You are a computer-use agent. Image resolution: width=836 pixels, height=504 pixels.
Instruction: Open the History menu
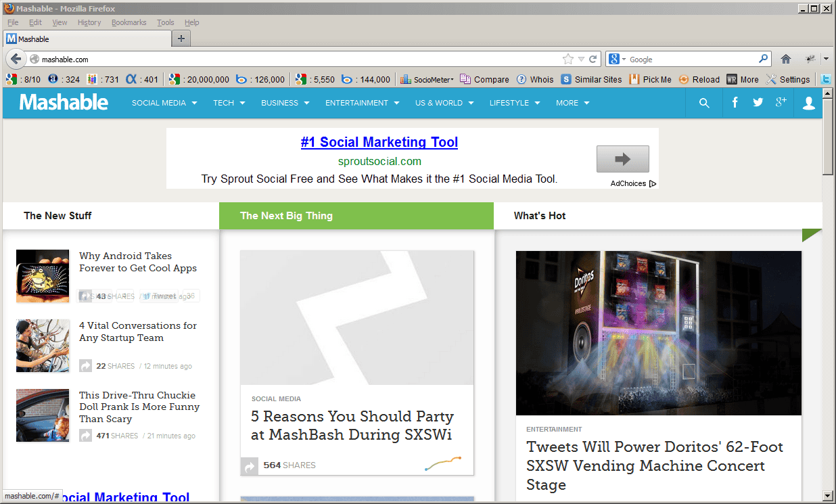point(89,22)
